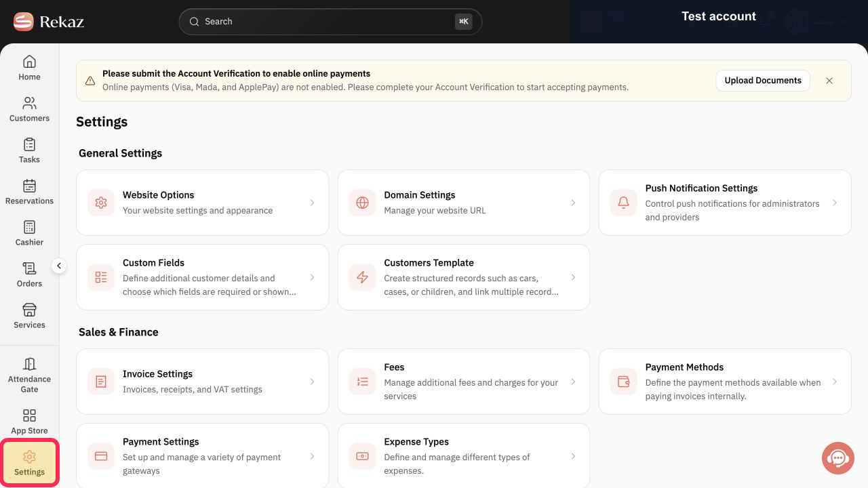
Task: Open the Attendance Gate icon
Action: point(29,364)
